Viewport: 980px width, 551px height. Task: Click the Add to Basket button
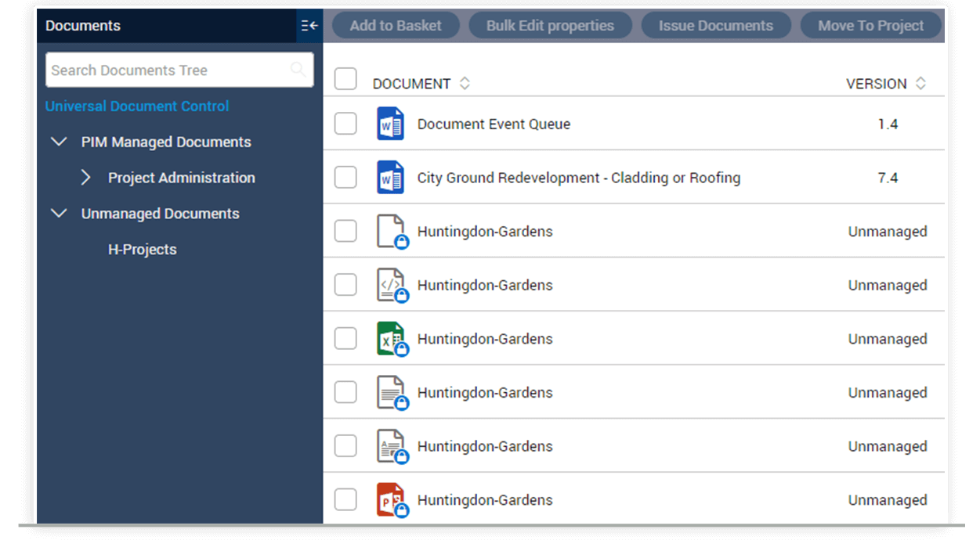tap(396, 26)
